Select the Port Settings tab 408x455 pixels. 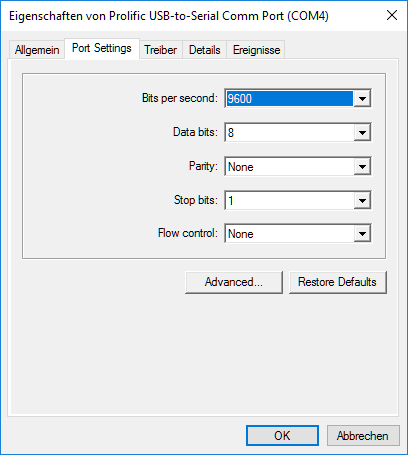point(102,49)
